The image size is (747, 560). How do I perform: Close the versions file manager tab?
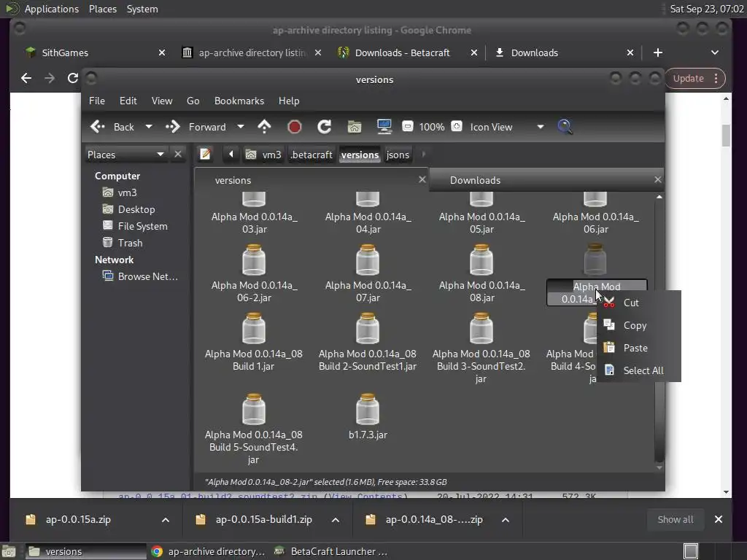[422, 179]
